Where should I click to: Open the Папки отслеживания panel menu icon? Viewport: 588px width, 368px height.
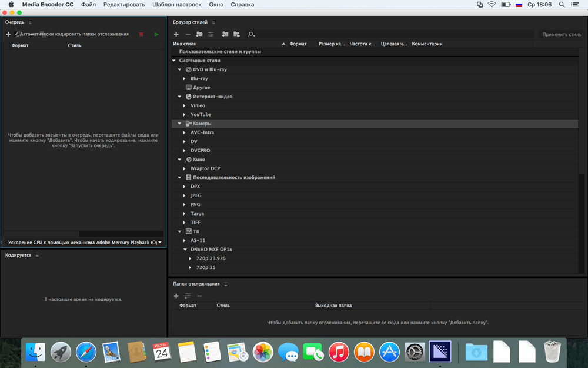coord(226,284)
